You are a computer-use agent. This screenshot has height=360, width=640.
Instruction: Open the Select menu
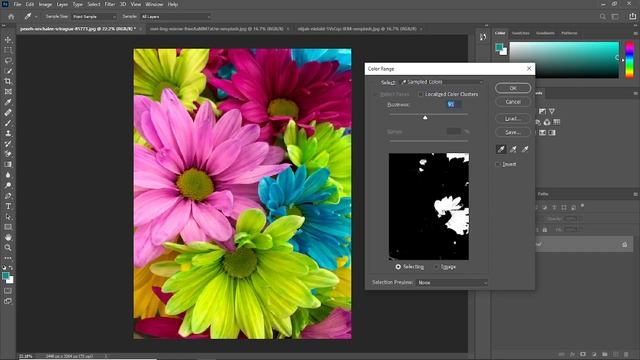[x=93, y=4]
